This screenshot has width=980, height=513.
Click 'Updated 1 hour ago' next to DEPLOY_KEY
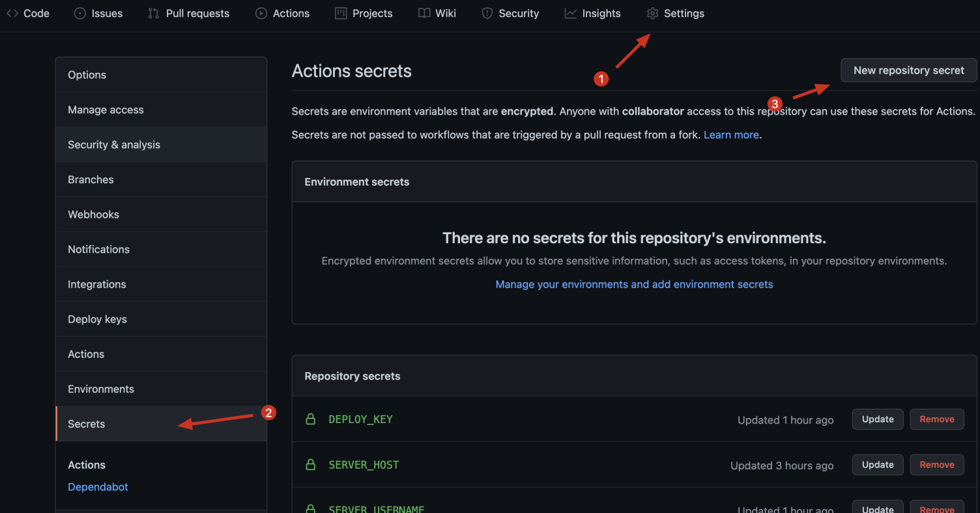(785, 420)
